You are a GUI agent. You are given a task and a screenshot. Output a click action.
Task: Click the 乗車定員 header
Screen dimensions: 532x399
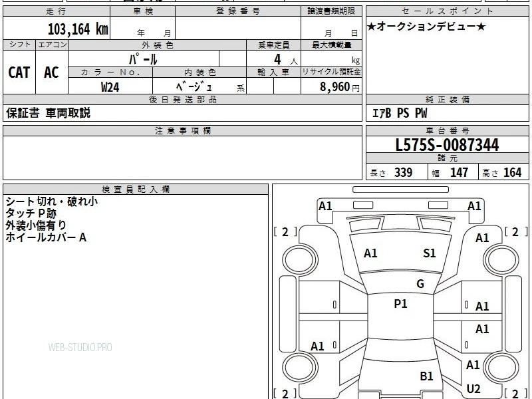[273, 45]
